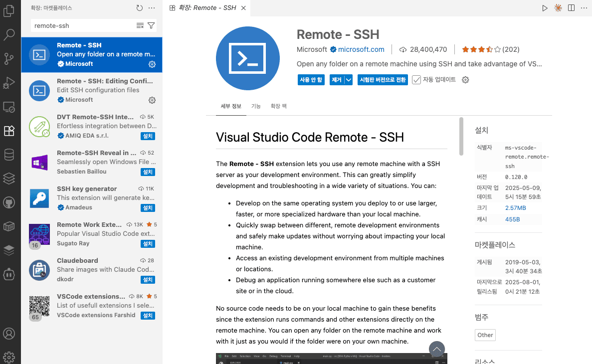Click the remote-ssh search input field

tap(84, 25)
